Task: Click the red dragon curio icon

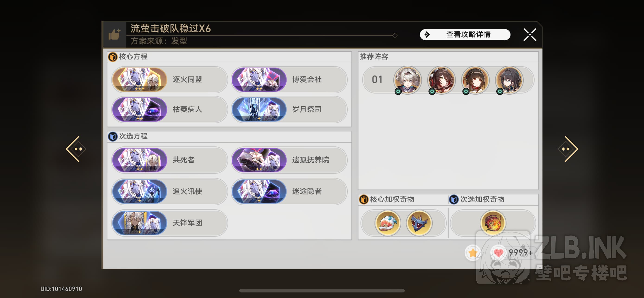Action: click(x=493, y=223)
